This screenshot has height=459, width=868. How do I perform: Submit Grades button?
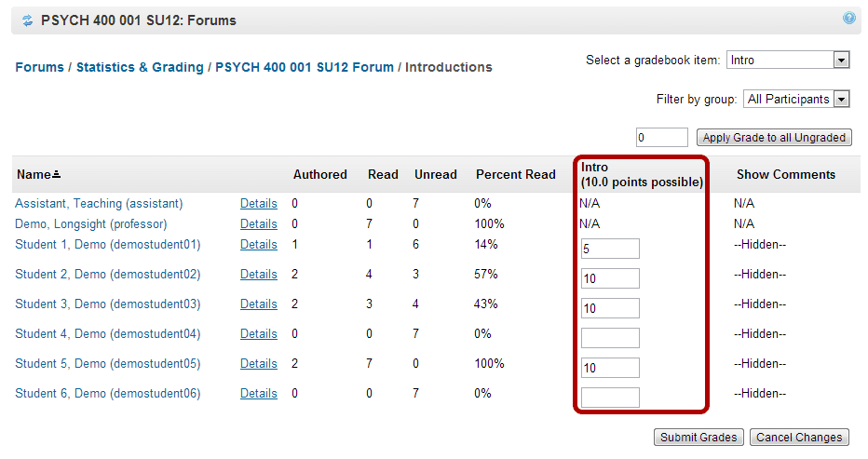tap(698, 437)
